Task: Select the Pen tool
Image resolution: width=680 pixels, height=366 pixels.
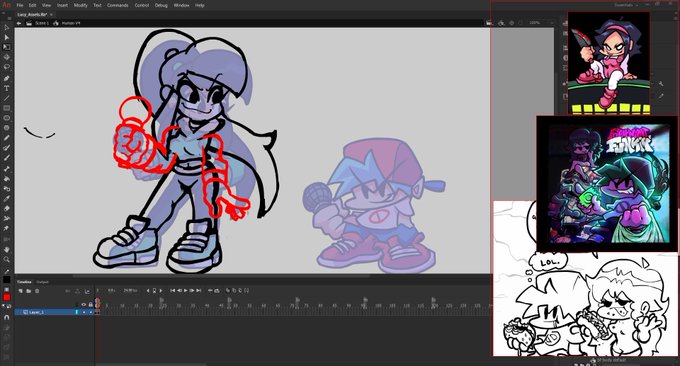Action: (7, 78)
